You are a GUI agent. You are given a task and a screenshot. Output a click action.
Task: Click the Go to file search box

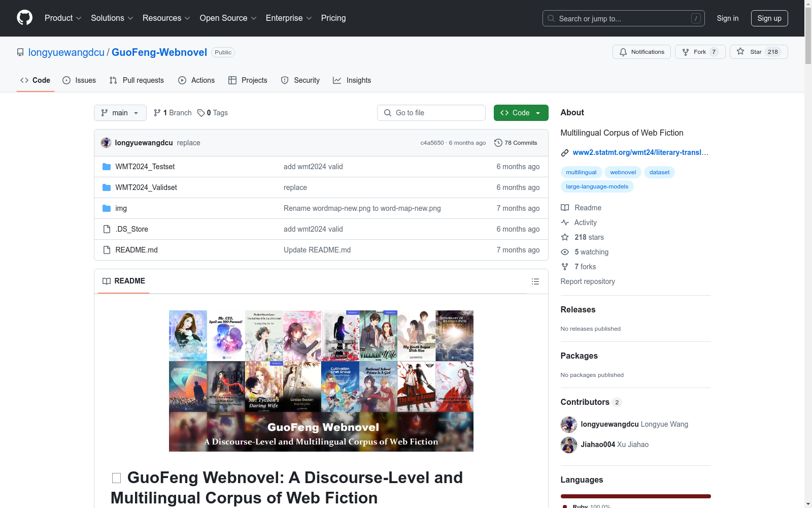point(431,113)
